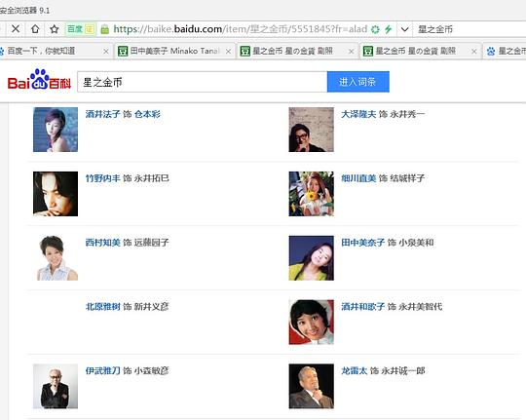
Task: Click the green lightning speed-mode icon
Action: 388,29
